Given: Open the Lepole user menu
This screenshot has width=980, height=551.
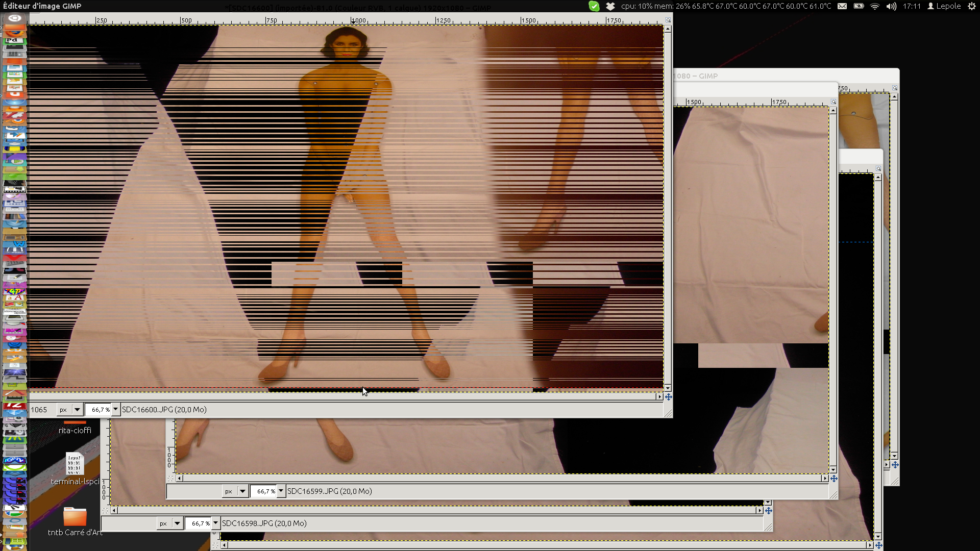Looking at the screenshot, I should click(x=944, y=6).
